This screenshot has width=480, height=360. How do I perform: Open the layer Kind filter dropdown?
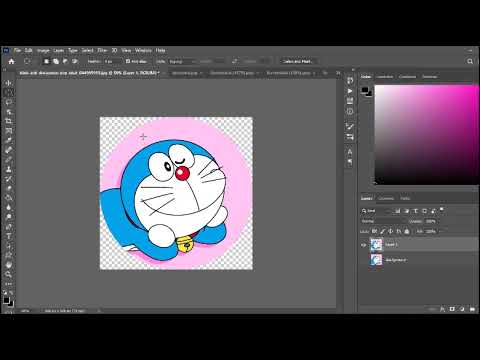tap(376, 211)
